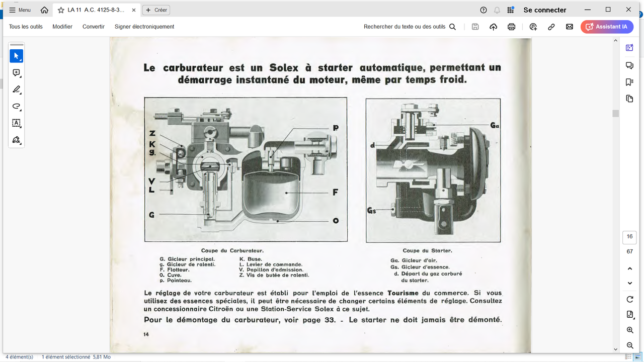
Task: Zoom in with the magnifier plus
Action: [x=629, y=330]
